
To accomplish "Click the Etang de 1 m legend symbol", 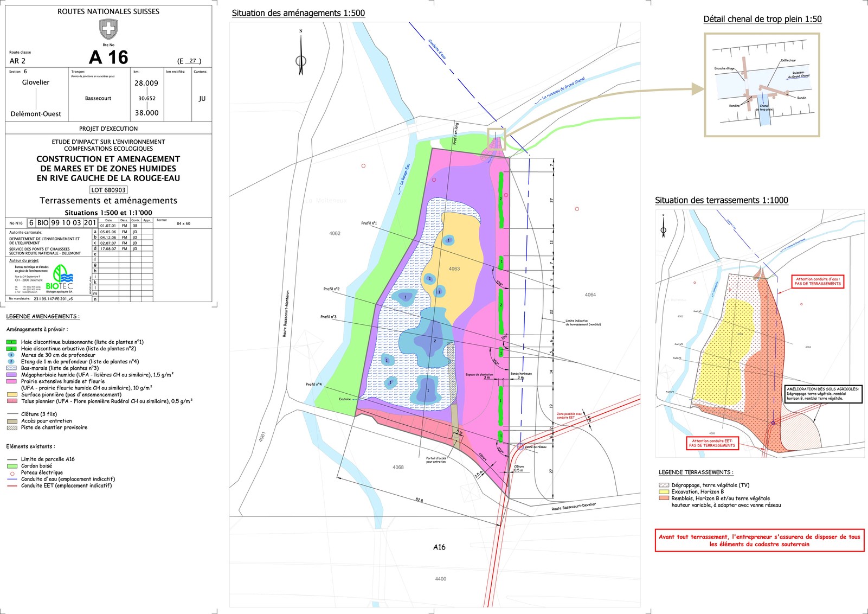I will click(x=11, y=362).
